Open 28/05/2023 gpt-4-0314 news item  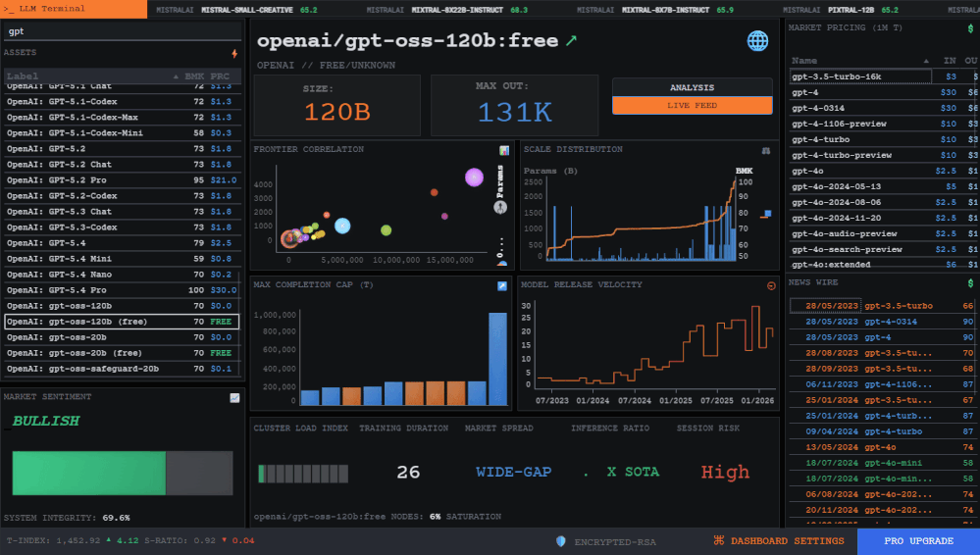883,322
